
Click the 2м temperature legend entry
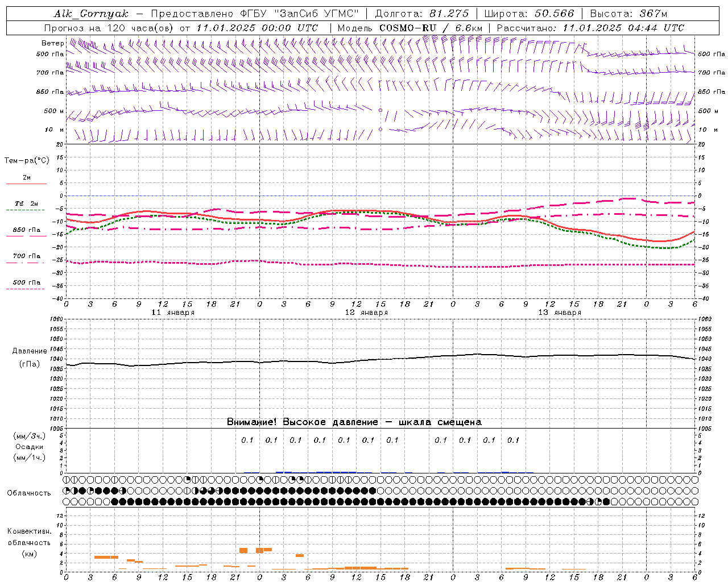click(x=26, y=178)
